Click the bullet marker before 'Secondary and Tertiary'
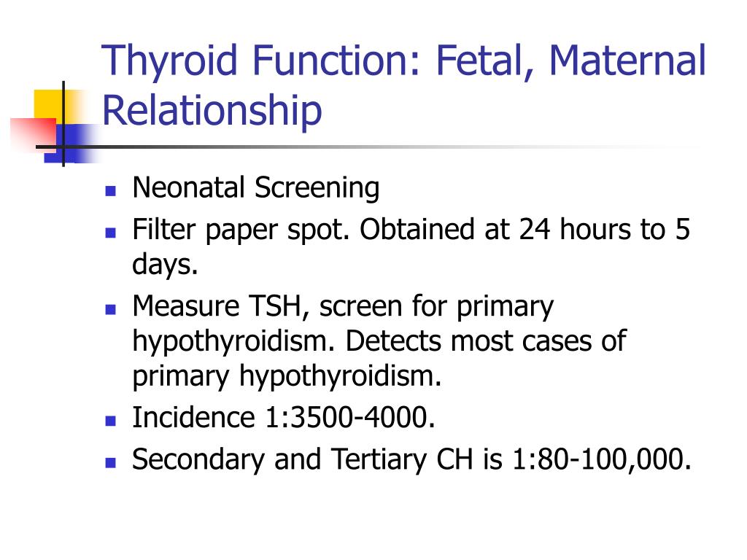The image size is (747, 560). coord(111,463)
